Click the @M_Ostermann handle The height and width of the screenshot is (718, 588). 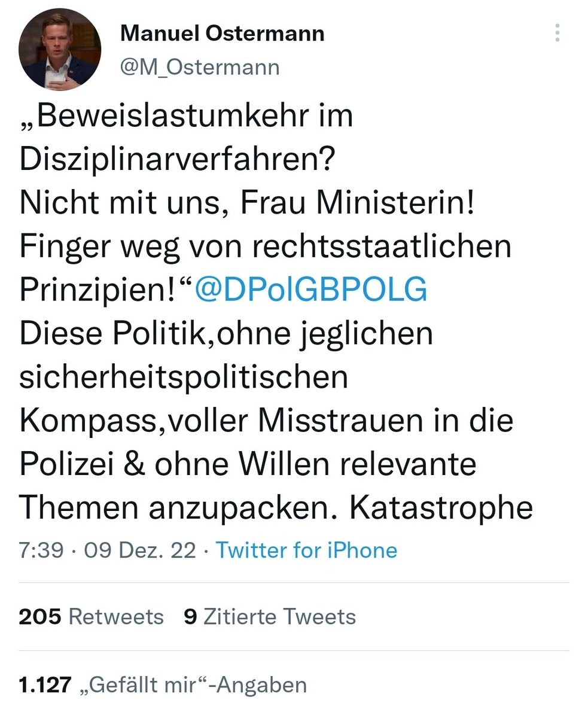tap(200, 67)
